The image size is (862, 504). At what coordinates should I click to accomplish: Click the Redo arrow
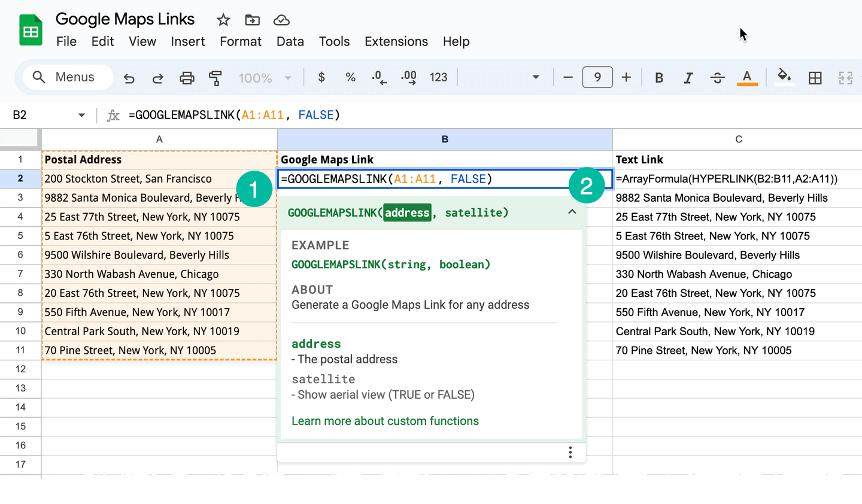[x=158, y=78]
